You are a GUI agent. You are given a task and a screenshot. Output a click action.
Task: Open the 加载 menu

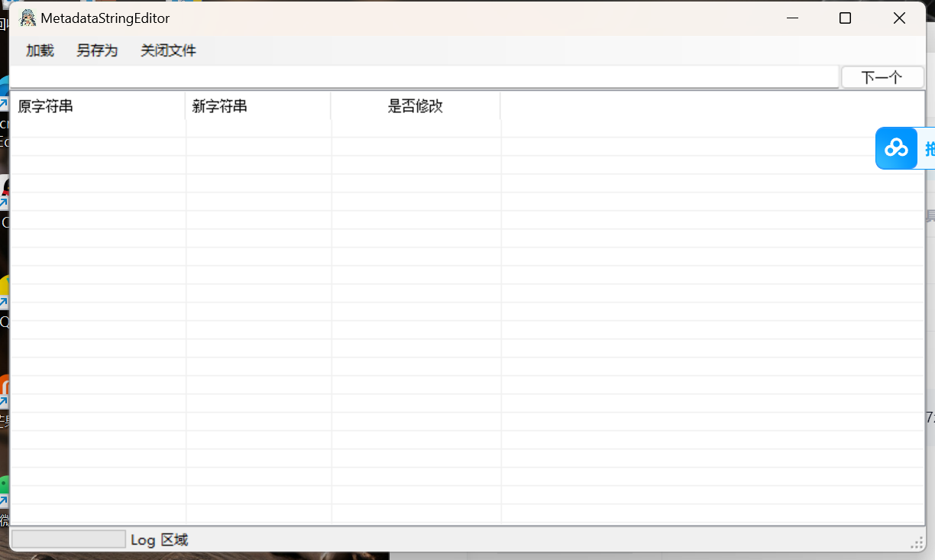coord(40,50)
